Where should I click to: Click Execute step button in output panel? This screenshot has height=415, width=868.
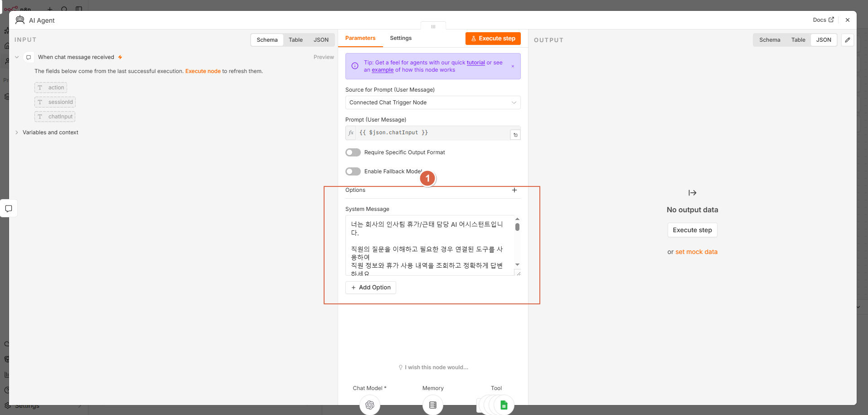[692, 230]
